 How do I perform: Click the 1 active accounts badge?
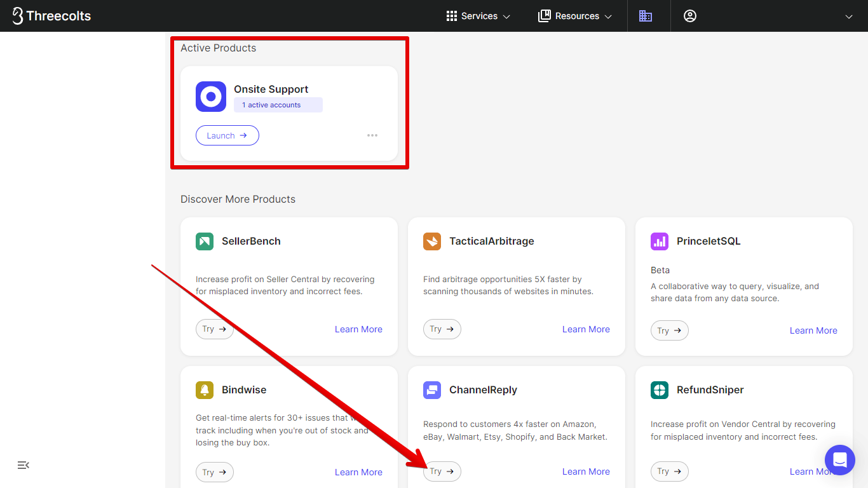click(x=278, y=105)
